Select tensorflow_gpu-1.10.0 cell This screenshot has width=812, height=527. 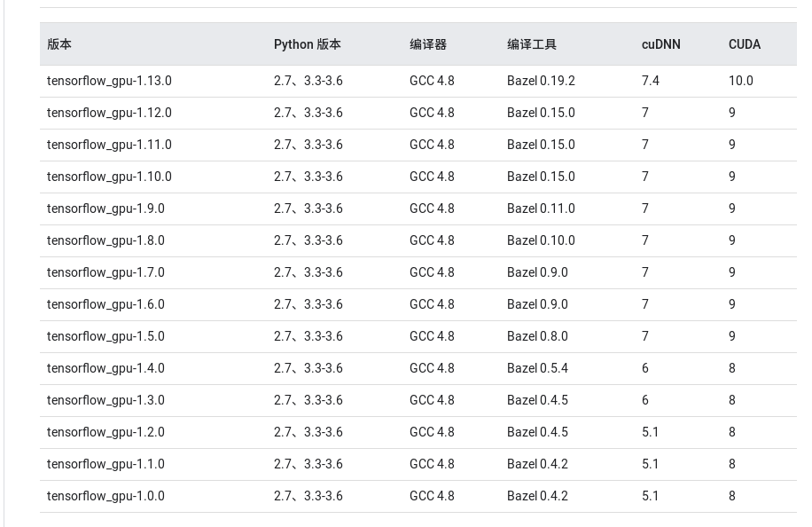[109, 177]
